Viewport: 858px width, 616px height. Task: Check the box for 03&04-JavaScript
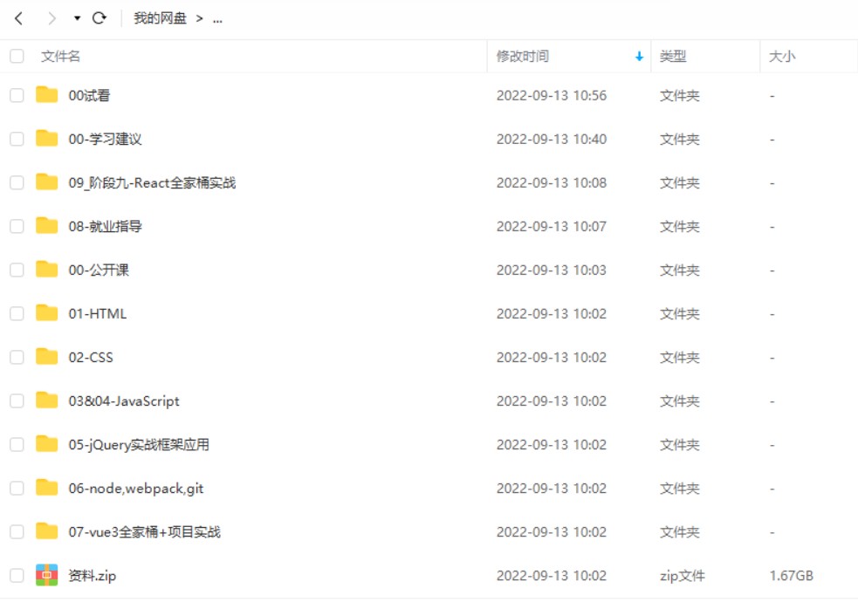17,401
